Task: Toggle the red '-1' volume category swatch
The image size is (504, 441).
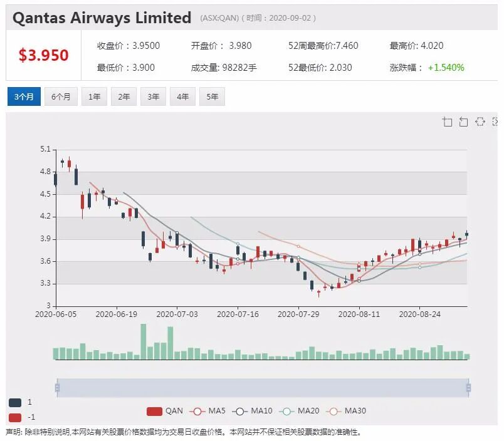Action: [15, 418]
